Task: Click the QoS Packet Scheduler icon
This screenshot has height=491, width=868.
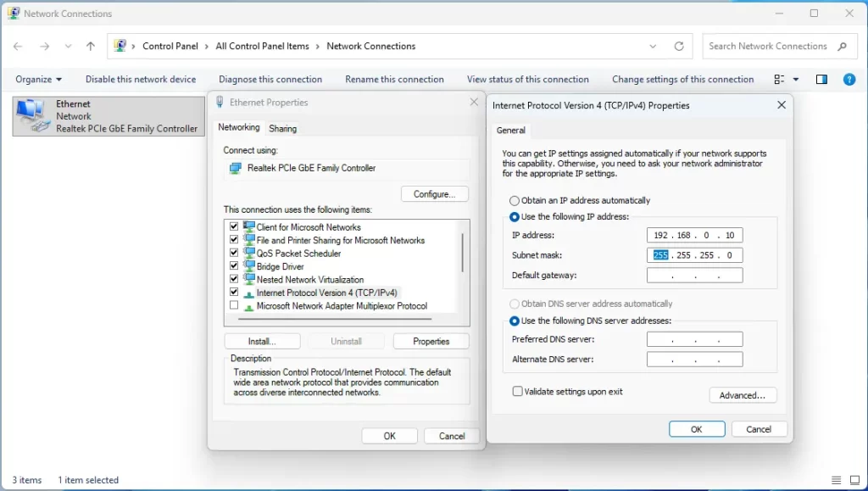Action: click(249, 253)
